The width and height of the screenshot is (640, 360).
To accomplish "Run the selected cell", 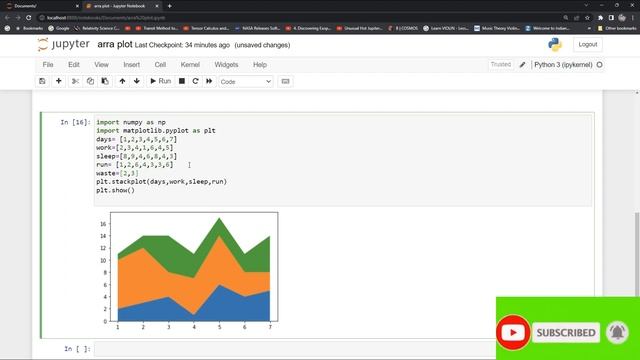I will (160, 81).
